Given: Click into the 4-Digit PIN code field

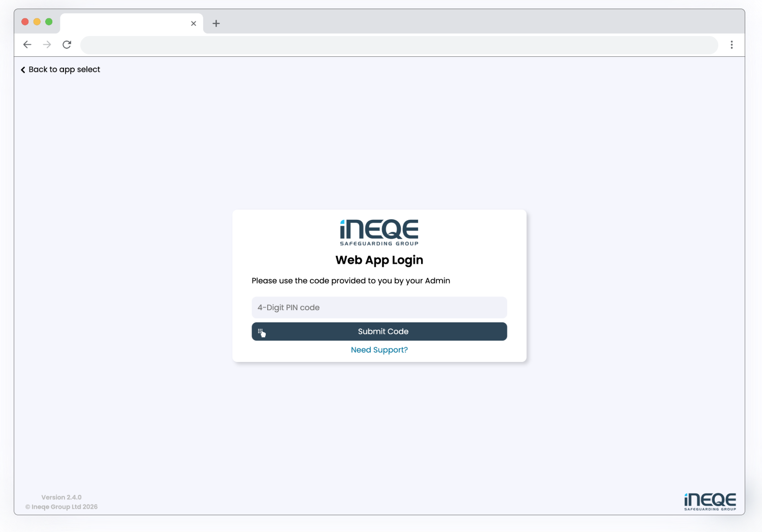Looking at the screenshot, I should point(379,308).
